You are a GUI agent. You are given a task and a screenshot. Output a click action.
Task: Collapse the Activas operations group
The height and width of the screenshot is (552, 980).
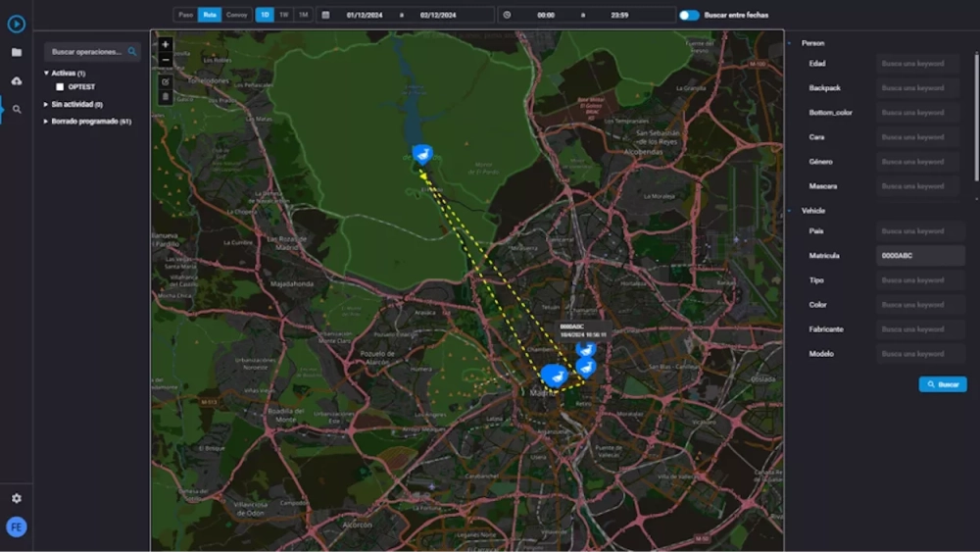(x=46, y=74)
